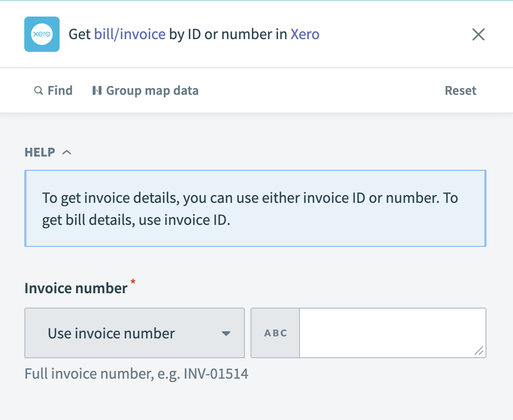Click the required asterisk beside Invoice number
The height and width of the screenshot is (420, 513).
[x=134, y=283]
